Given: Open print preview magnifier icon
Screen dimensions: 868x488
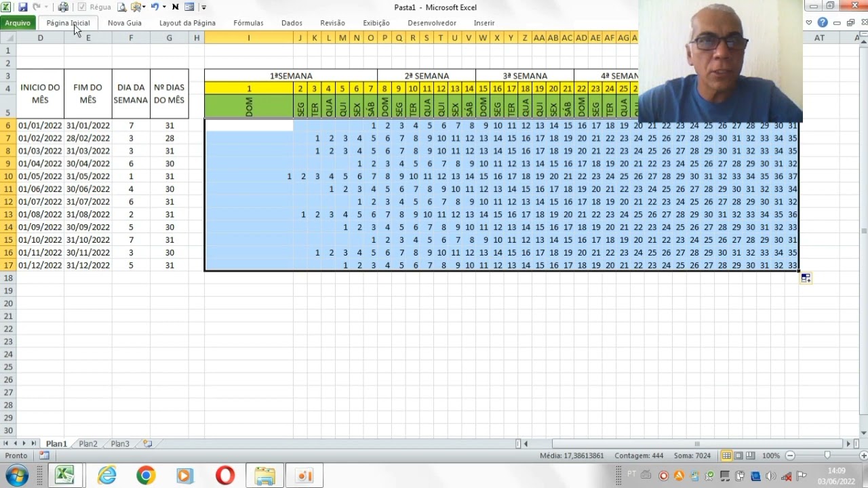Looking at the screenshot, I should [x=121, y=7].
